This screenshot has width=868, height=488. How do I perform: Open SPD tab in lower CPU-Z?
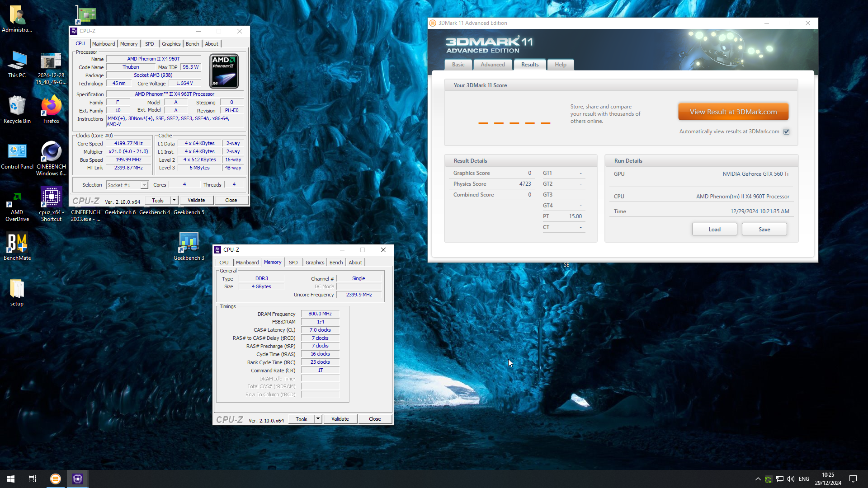[x=293, y=263]
